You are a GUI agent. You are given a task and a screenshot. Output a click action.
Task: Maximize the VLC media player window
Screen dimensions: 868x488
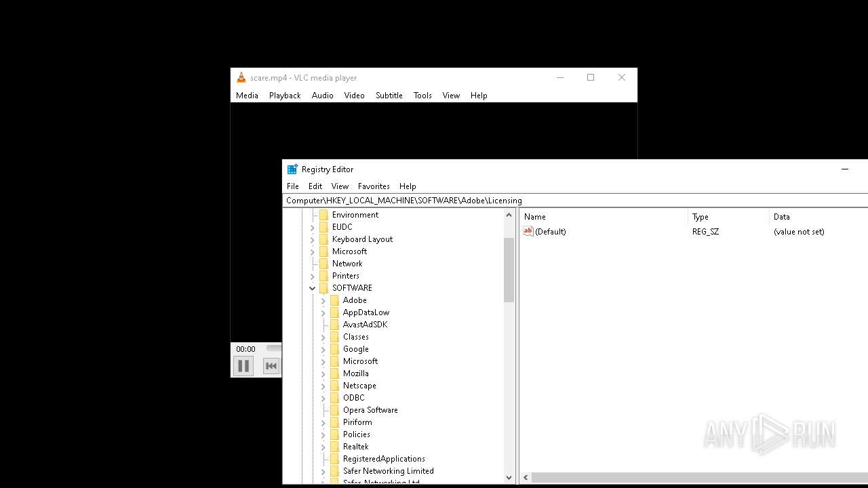pos(591,78)
